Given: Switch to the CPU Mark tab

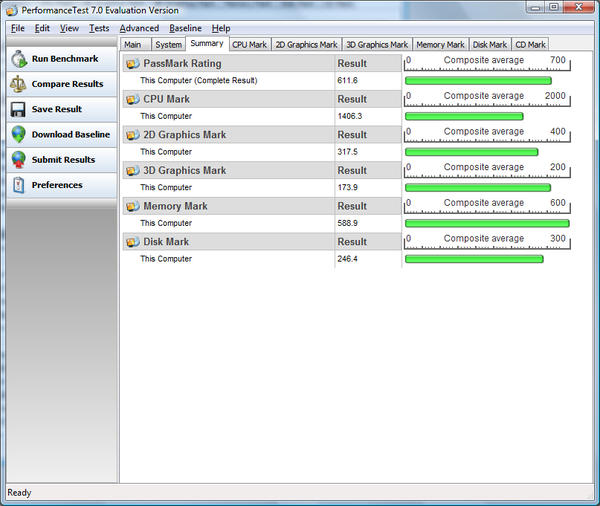Looking at the screenshot, I should [x=249, y=44].
